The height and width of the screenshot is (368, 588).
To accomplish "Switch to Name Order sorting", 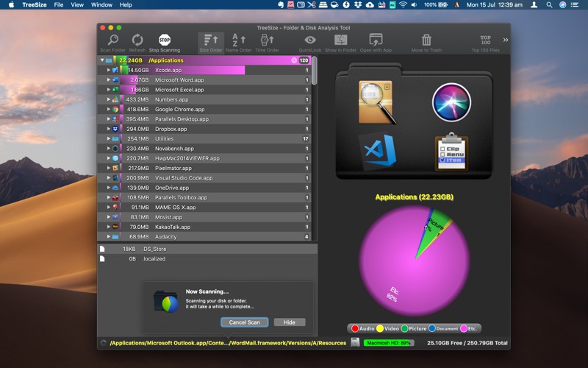I will pyautogui.click(x=238, y=40).
